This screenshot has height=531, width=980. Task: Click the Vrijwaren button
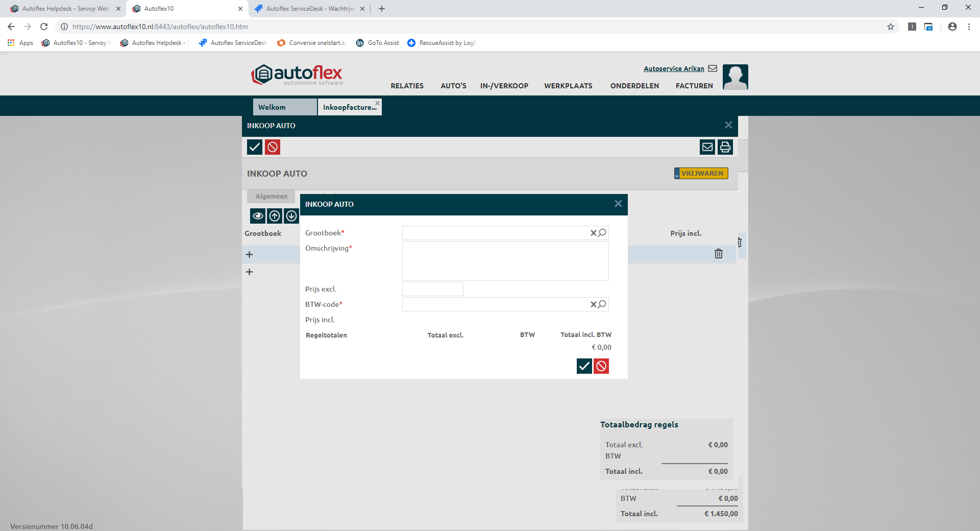pos(701,174)
